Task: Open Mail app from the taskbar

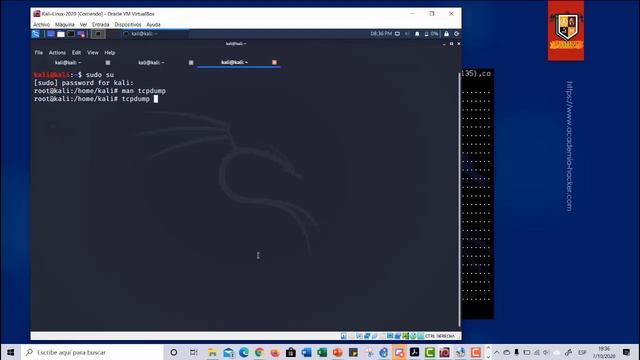Action: click(228, 352)
